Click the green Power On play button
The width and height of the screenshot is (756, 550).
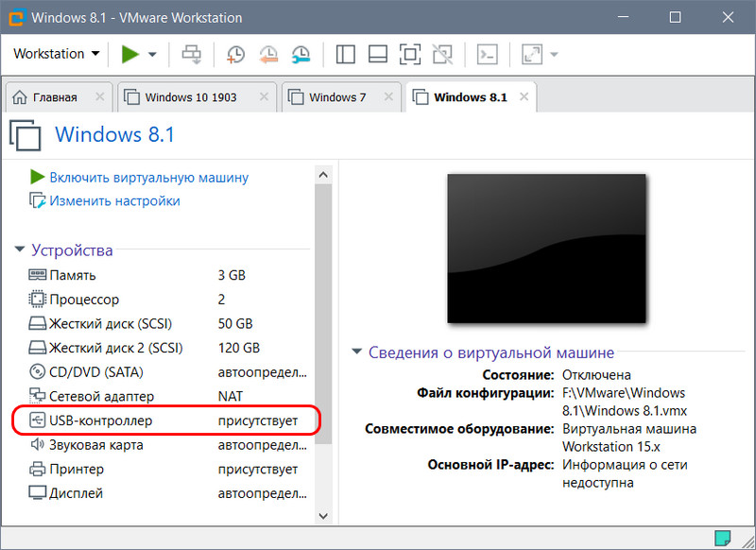130,54
